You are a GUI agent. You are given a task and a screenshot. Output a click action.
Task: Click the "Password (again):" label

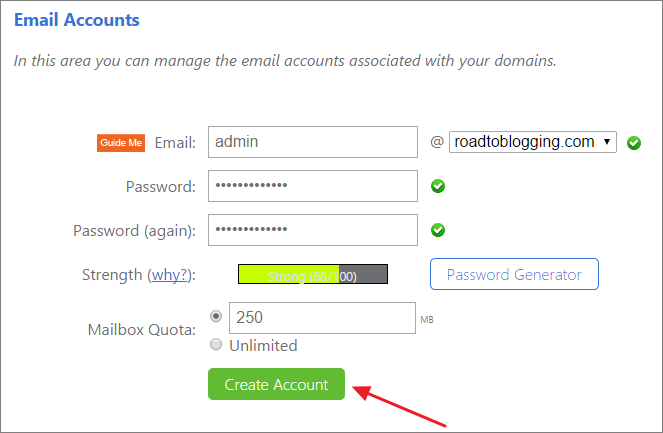pos(134,230)
